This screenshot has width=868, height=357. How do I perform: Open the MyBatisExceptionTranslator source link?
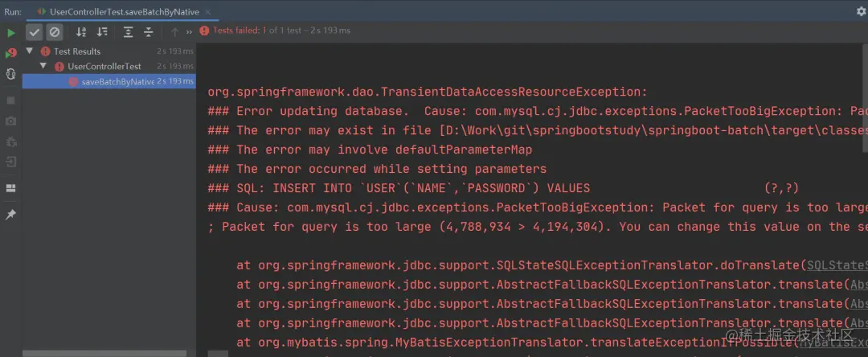click(833, 343)
